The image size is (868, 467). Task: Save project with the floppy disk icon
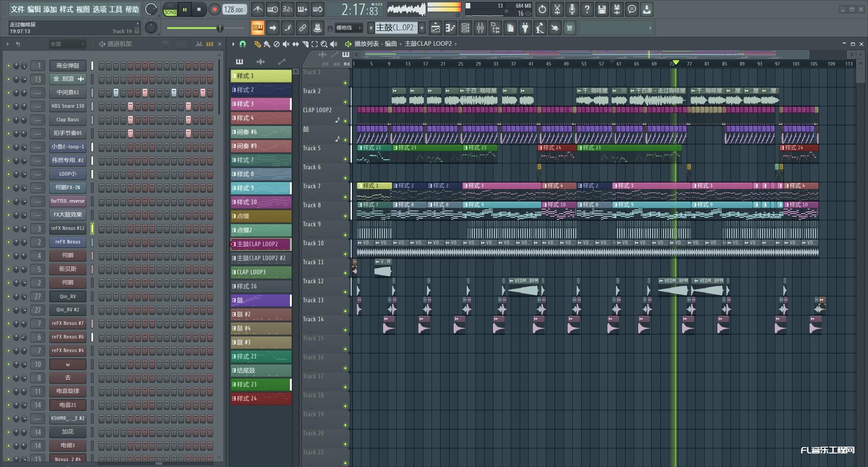tap(602, 9)
